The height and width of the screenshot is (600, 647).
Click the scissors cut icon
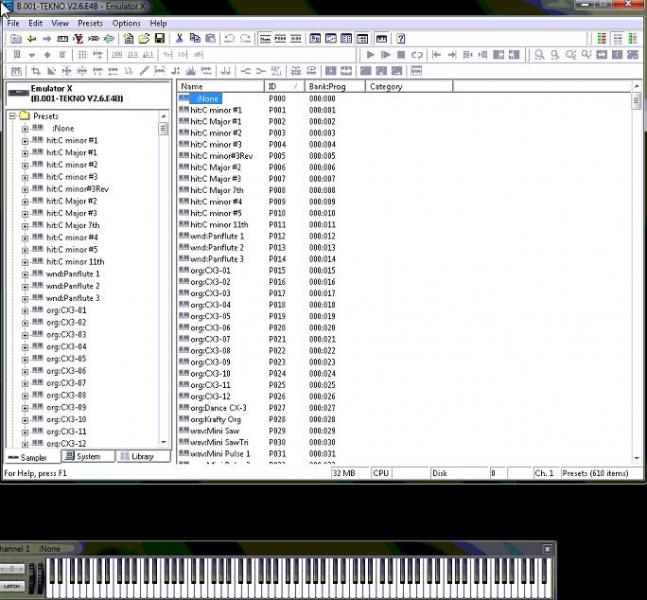coord(179,39)
